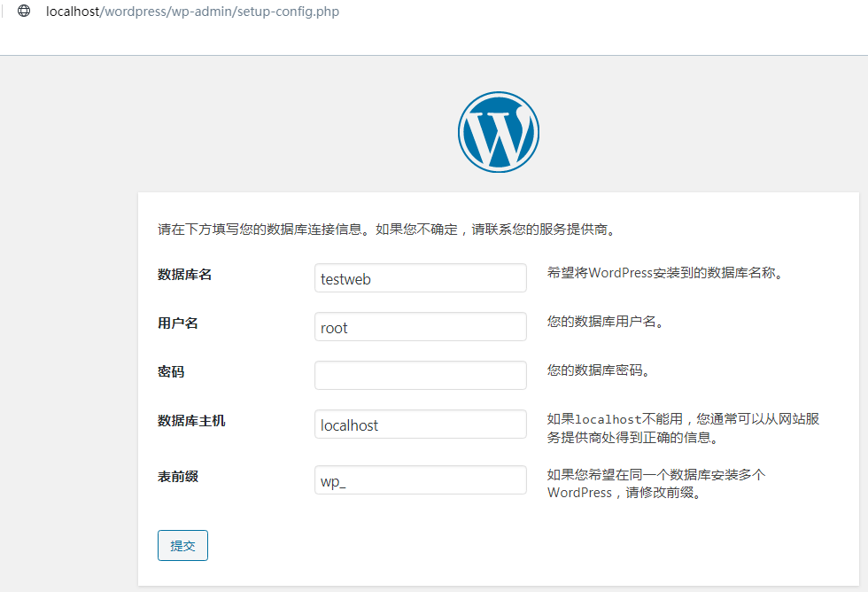868x592 pixels.
Task: Click the 表前缀 label
Action: 178,477
